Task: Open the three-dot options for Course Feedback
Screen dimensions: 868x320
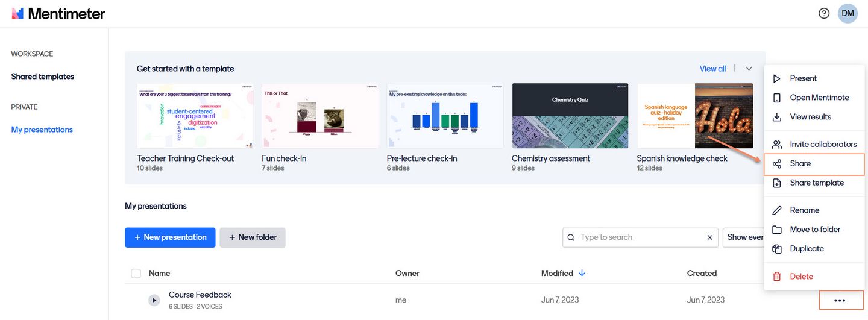Action: pos(839,300)
